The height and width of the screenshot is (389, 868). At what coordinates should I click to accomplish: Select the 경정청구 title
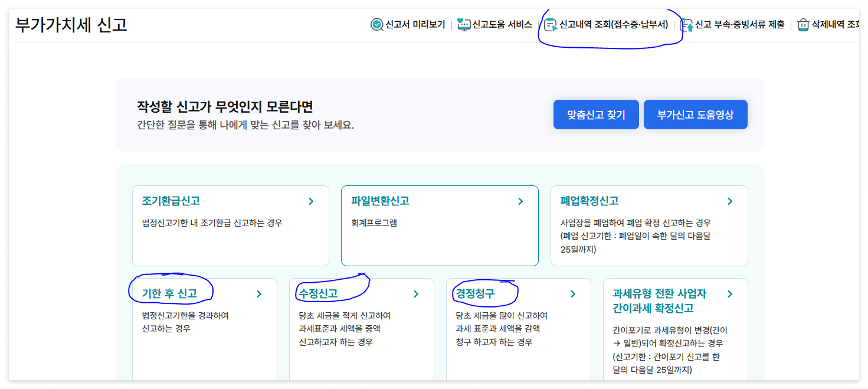coord(475,293)
